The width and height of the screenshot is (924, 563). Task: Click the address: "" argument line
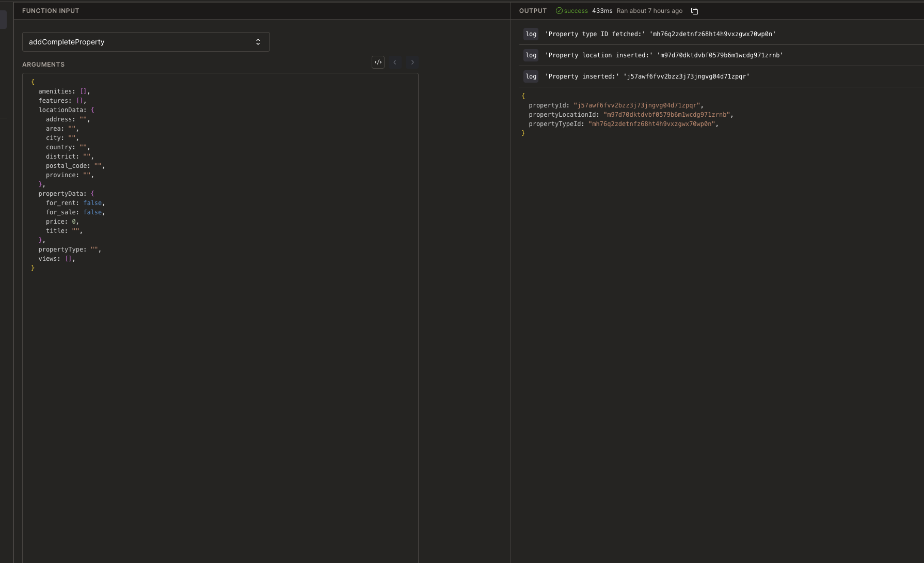[68, 119]
